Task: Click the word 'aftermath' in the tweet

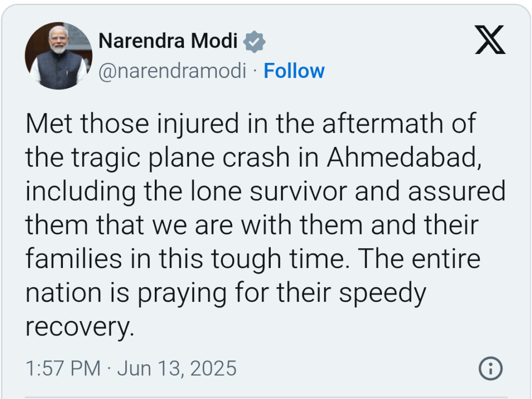Action: coord(383,124)
